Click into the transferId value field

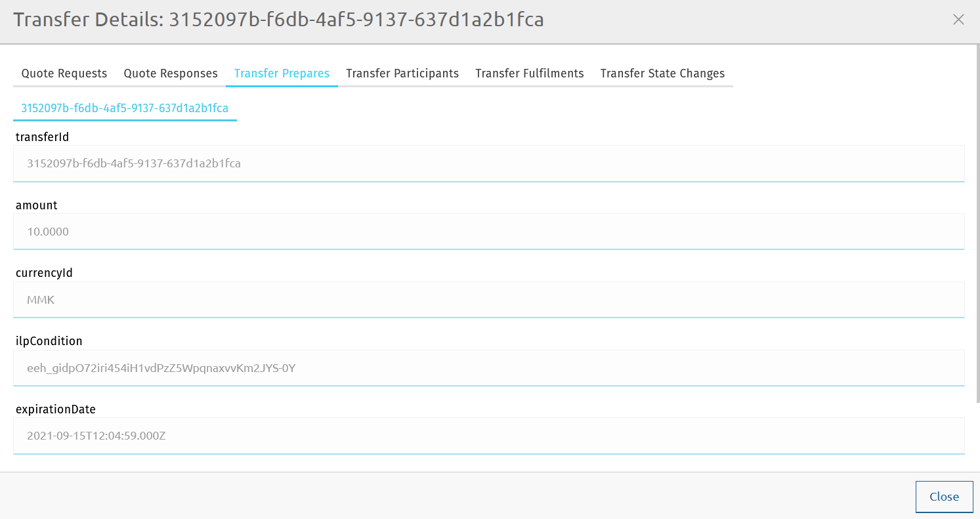488,163
